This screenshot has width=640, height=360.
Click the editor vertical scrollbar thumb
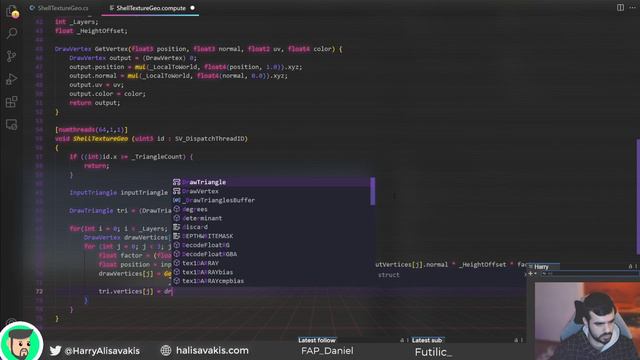[x=638, y=196]
